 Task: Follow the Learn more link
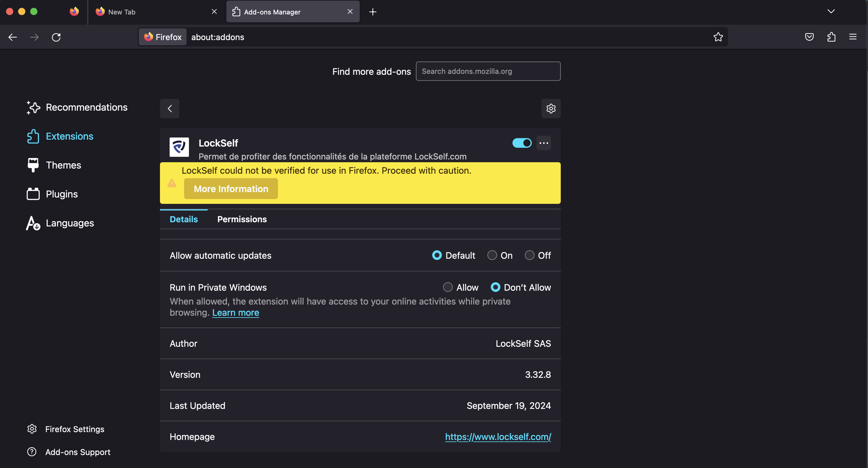(235, 313)
